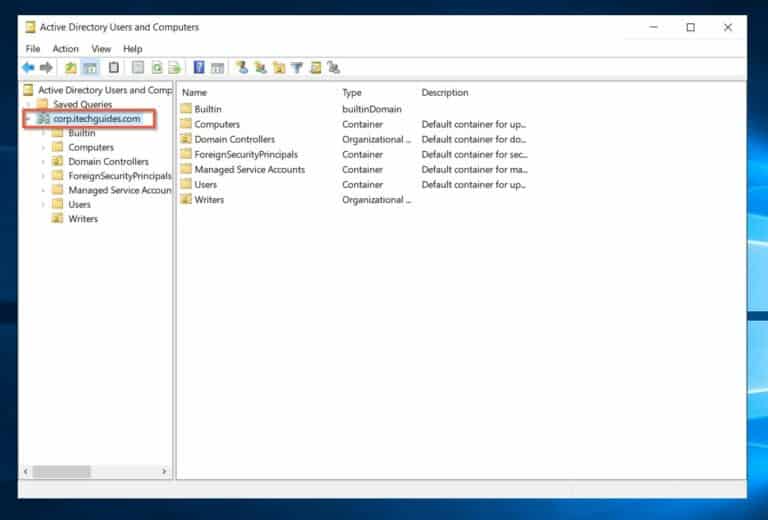The image size is (768, 520).
Task: Sort by the Type column header
Action: pyautogui.click(x=352, y=93)
